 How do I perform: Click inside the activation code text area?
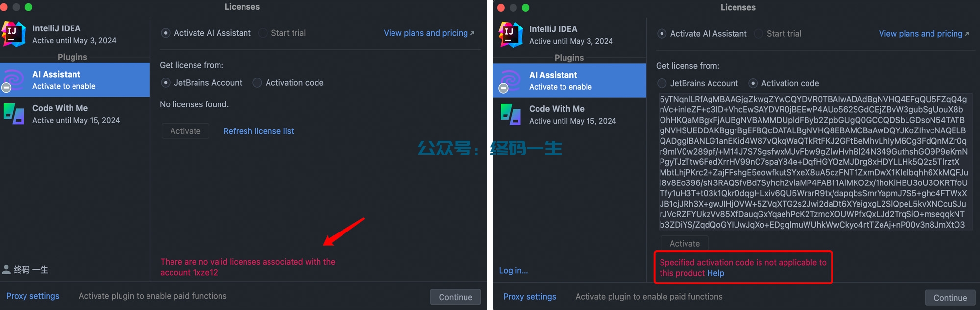coord(814,162)
